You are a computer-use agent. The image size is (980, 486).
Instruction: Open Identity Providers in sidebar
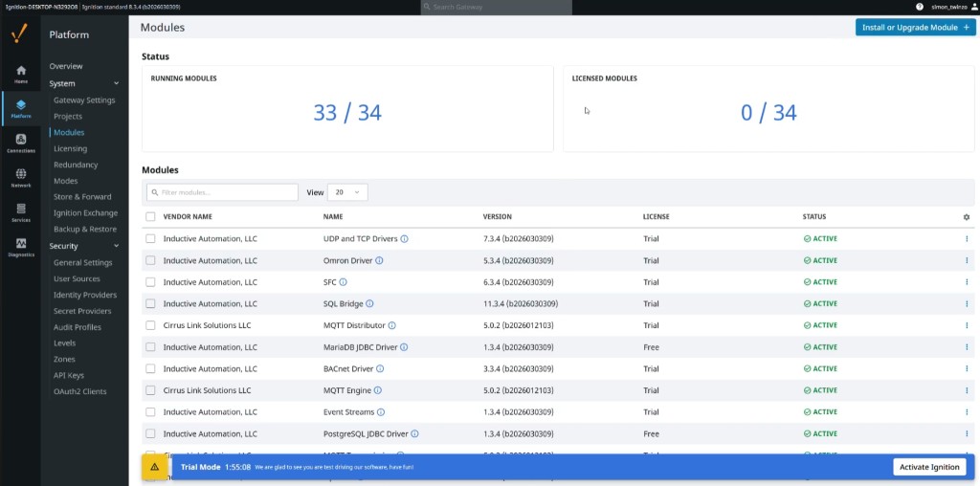point(85,295)
